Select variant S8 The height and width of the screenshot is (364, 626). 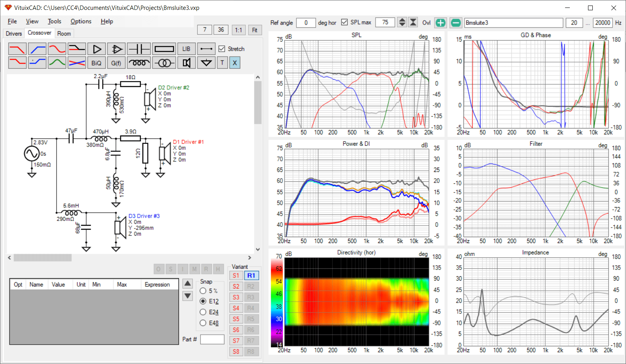(x=236, y=351)
